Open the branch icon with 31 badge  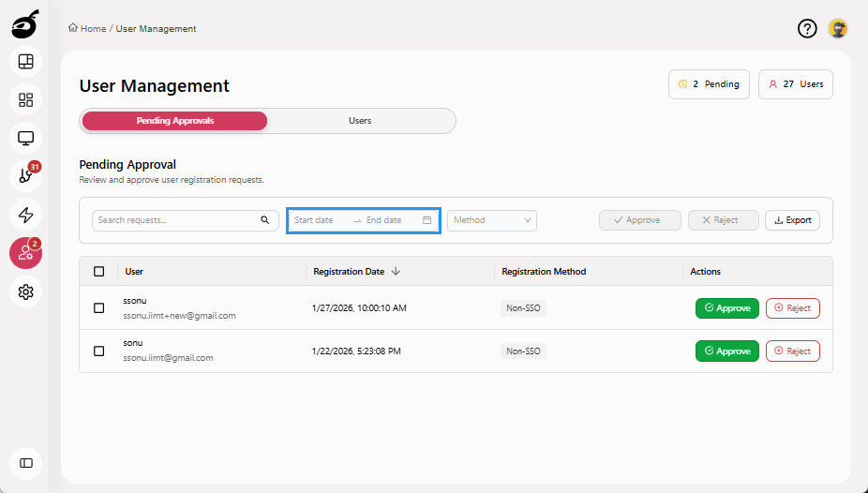pyautogui.click(x=25, y=176)
